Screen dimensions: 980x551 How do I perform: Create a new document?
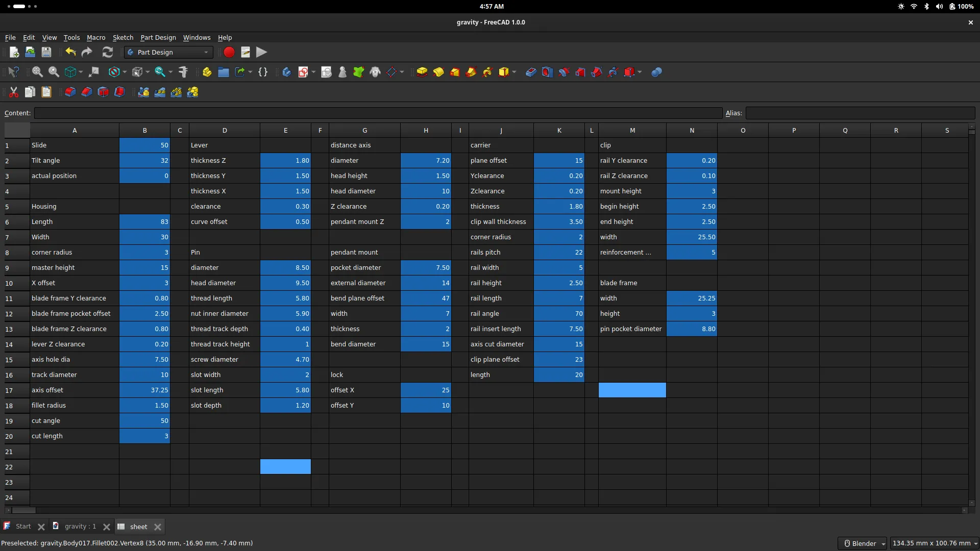pos(14,52)
